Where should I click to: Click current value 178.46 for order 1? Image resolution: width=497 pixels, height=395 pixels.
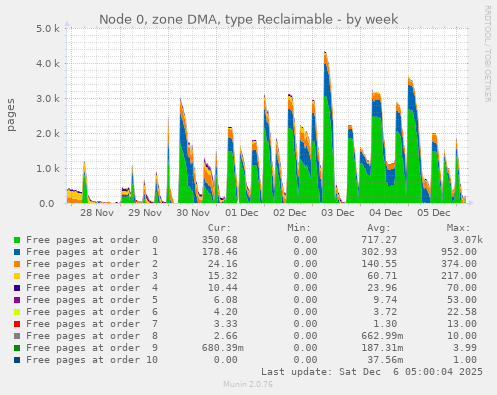coord(220,252)
